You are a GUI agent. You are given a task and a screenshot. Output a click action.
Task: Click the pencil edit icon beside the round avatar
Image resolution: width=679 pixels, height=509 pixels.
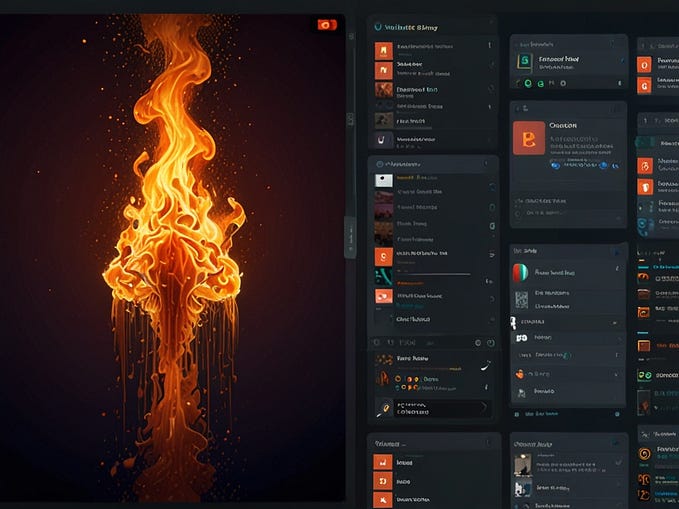tap(617, 269)
